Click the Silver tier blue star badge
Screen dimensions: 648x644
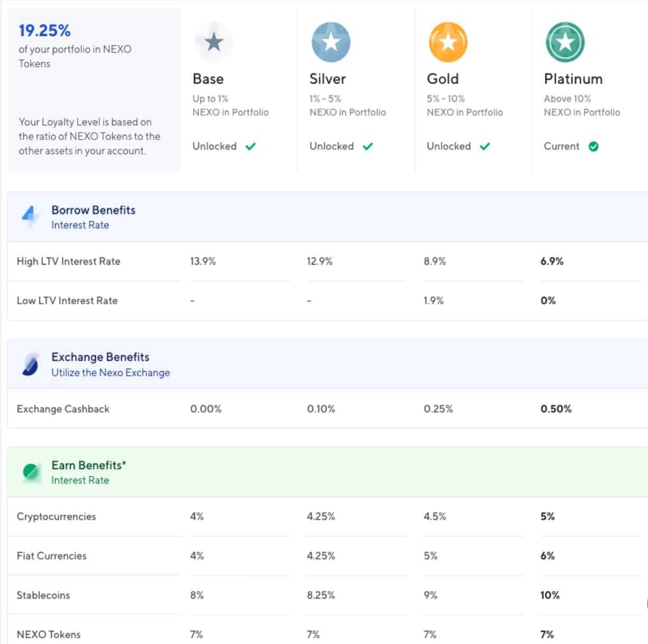pyautogui.click(x=331, y=42)
